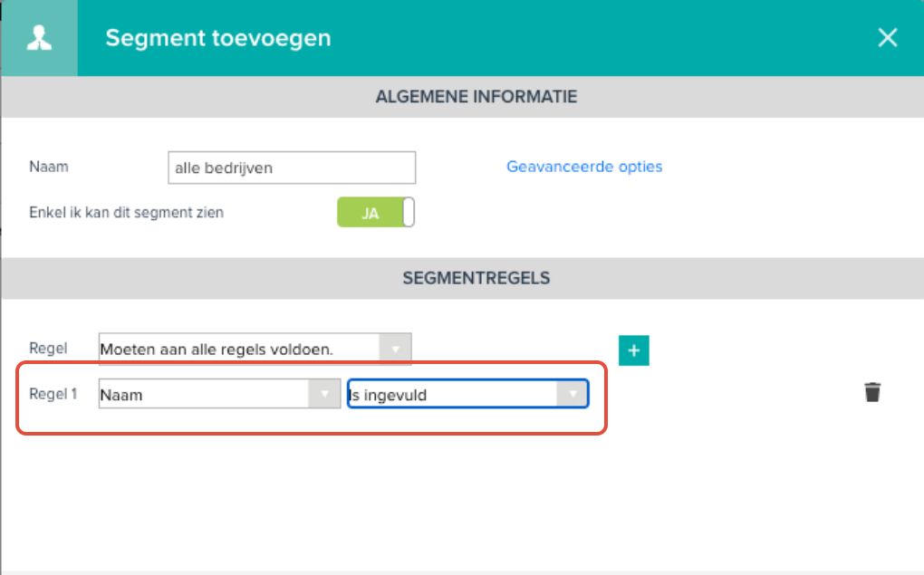This screenshot has width=924, height=575.
Task: Click the Naam label under general information
Action: pyautogui.click(x=49, y=167)
